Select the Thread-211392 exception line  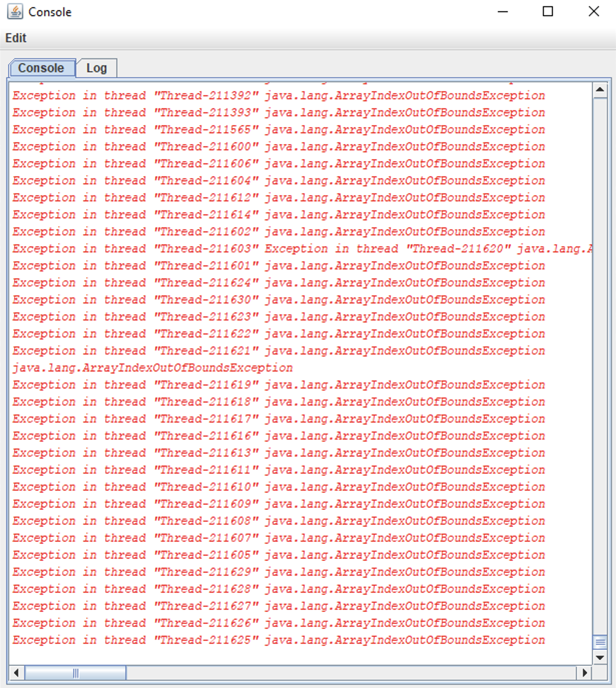[x=278, y=95]
